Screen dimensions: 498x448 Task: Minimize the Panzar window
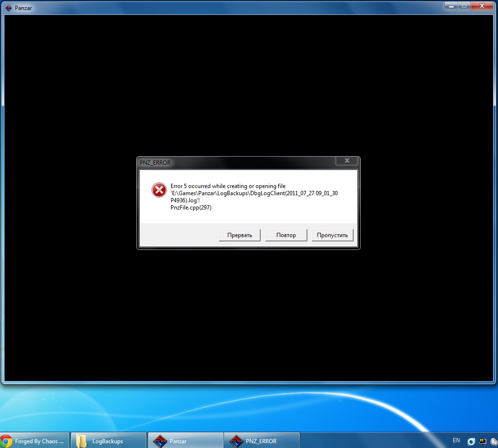click(451, 6)
